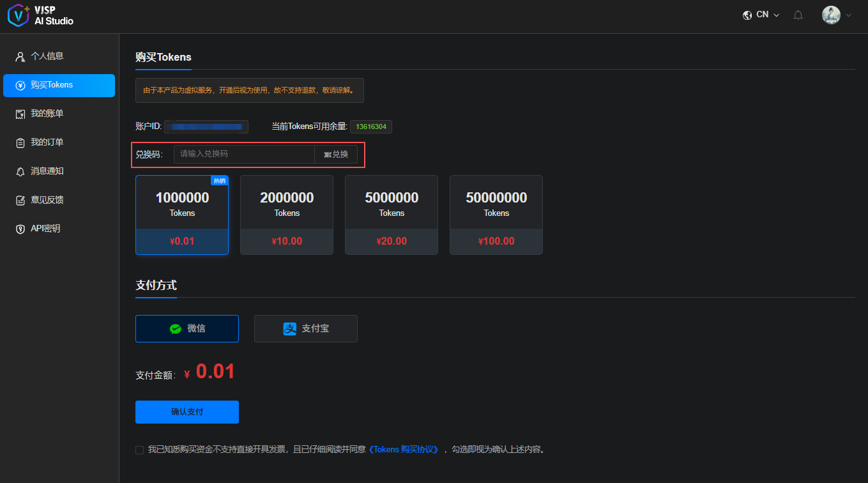
Task: Select 微信 as payment method
Action: click(x=187, y=328)
